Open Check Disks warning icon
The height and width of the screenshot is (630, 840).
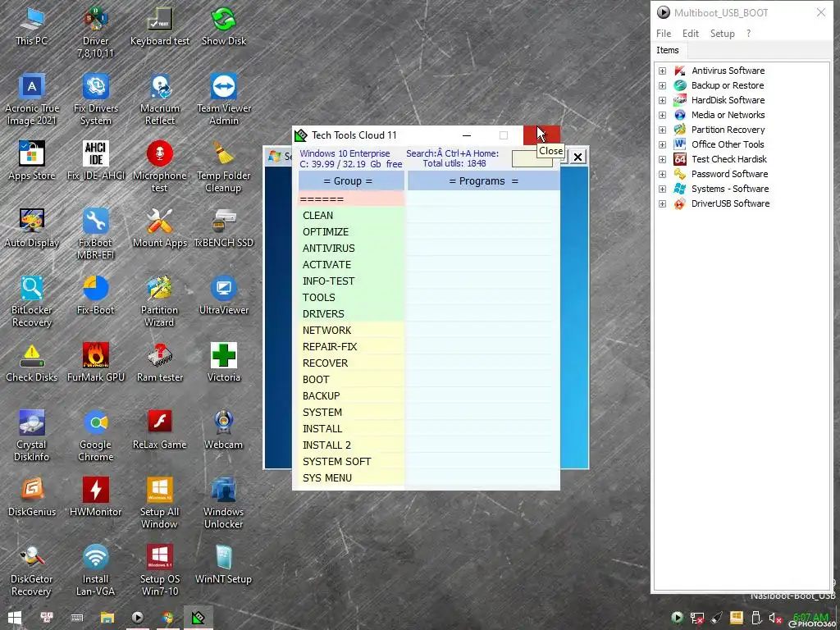[x=32, y=363]
